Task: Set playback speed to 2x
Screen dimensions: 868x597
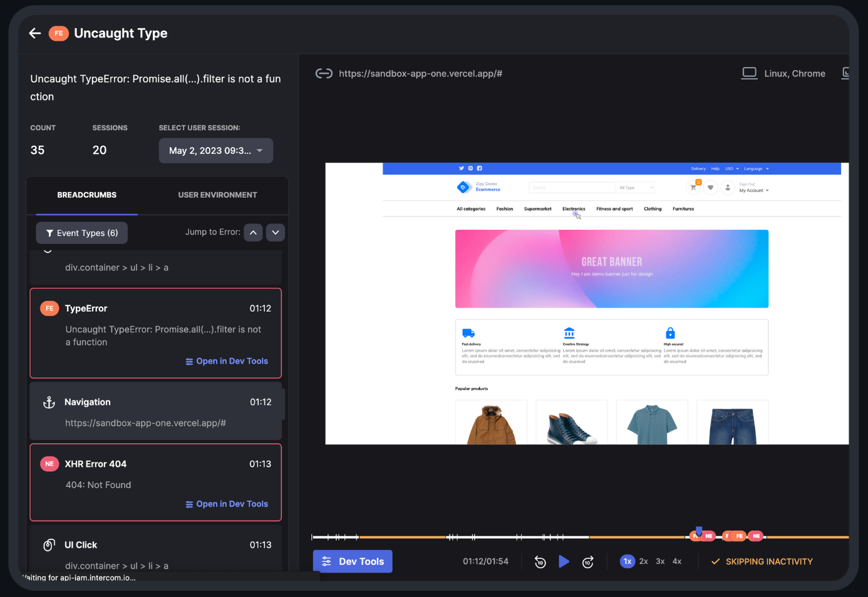Action: point(643,561)
